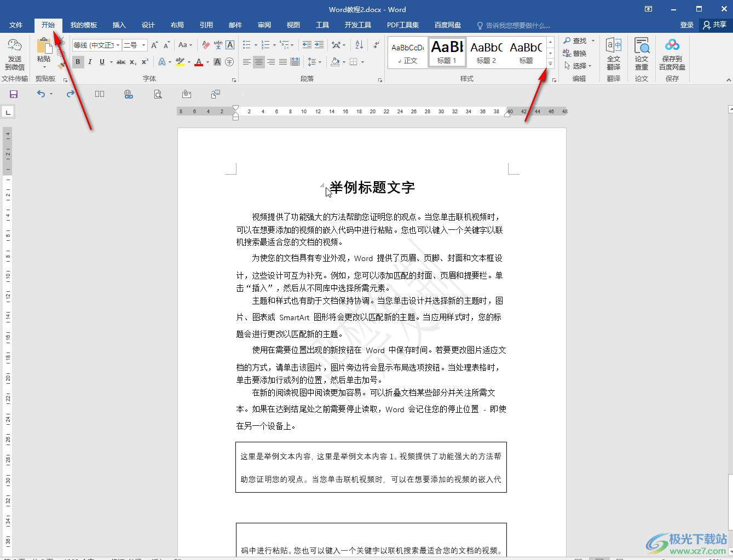
Task: Expand the bullet list options dropdown
Action: (x=256, y=45)
